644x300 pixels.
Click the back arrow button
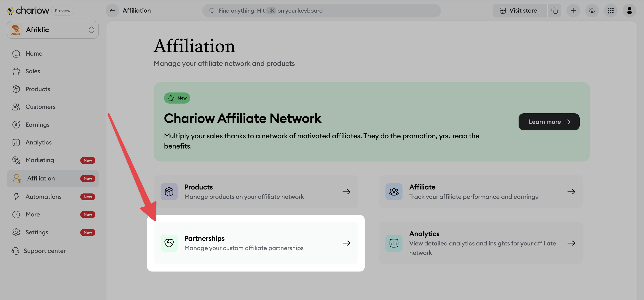[x=112, y=10]
